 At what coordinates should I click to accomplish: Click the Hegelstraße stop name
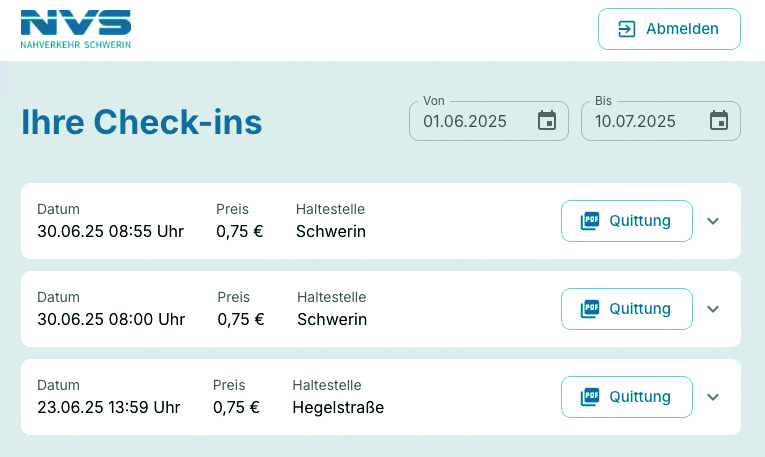point(338,408)
